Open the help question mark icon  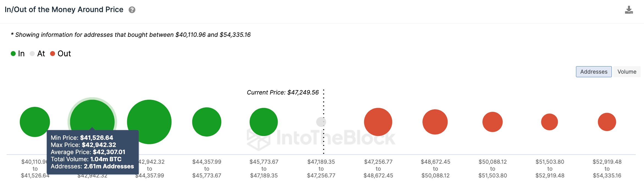pos(132,10)
